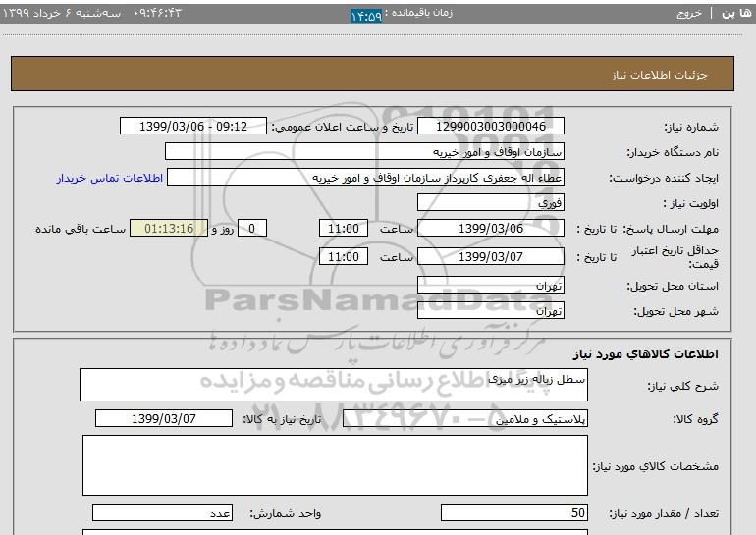Click the priority field showing فوری
This screenshot has width=756, height=535.
[x=491, y=203]
